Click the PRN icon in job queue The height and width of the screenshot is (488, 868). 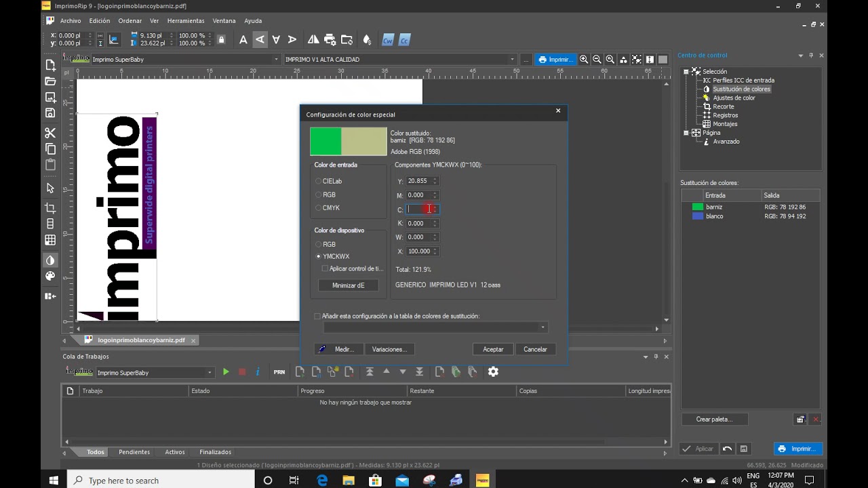[x=279, y=372]
